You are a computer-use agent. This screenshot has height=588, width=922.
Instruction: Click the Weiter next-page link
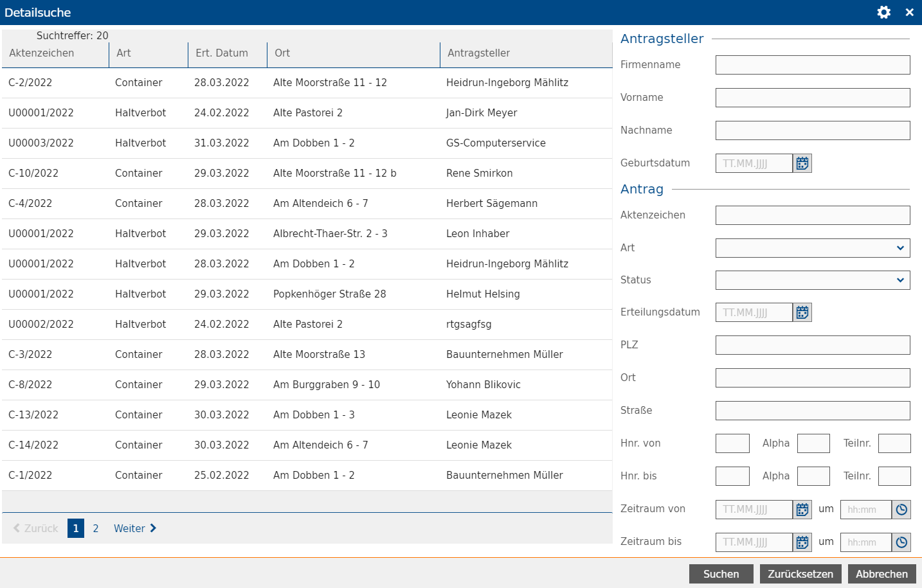click(x=134, y=528)
